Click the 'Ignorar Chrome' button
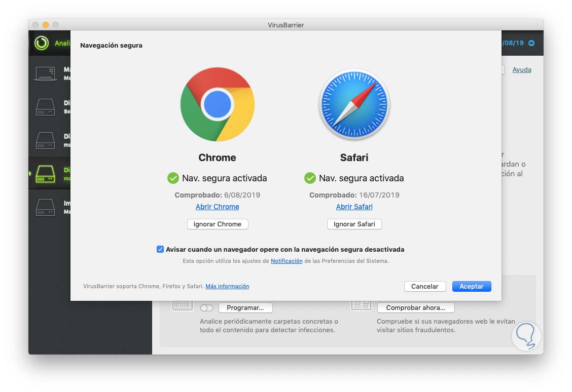The height and width of the screenshot is (392, 572). coord(218,224)
